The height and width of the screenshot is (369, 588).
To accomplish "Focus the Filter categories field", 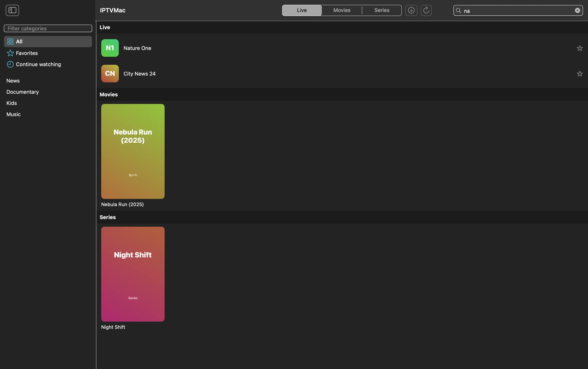I will pyautogui.click(x=48, y=28).
